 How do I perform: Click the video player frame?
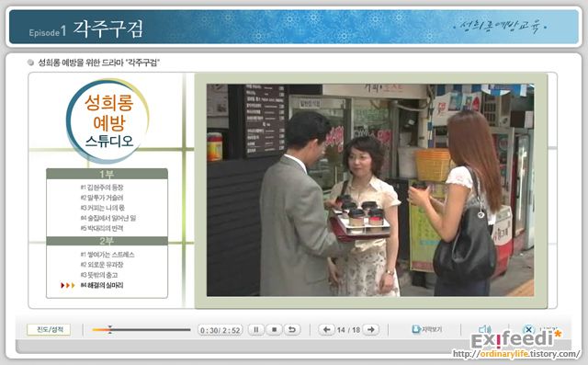pyautogui.click(x=370, y=189)
